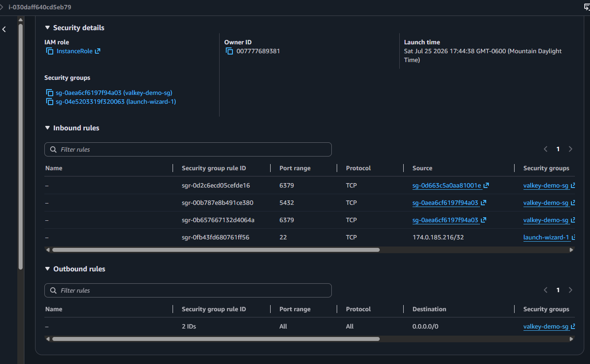Click port range 5432 cell
Viewport: 590px width, 364px height.
[287, 203]
